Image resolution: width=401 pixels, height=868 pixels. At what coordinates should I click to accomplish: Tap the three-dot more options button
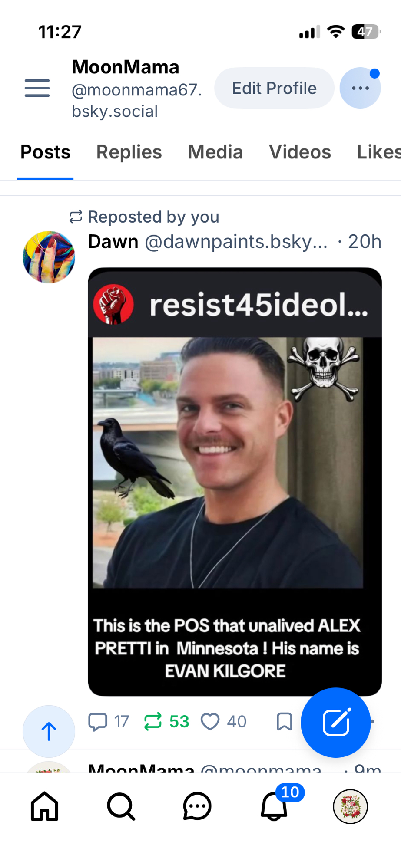[x=360, y=88]
